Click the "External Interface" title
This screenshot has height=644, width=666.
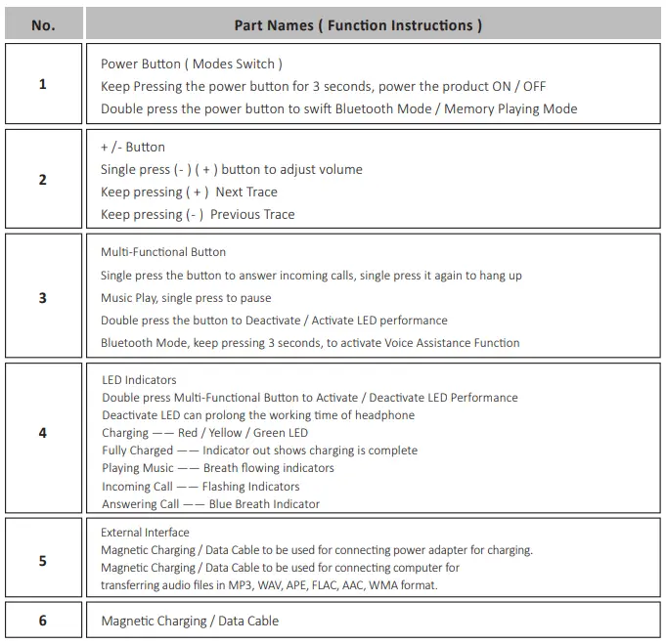[145, 533]
